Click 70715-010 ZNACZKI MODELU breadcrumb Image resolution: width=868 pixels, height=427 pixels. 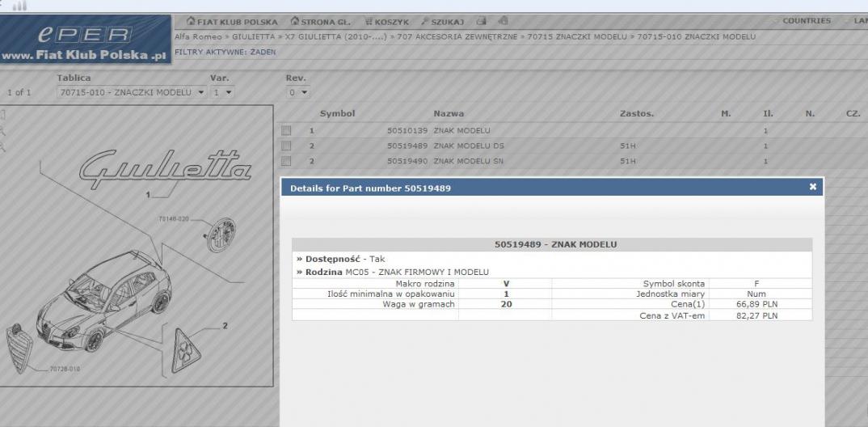tap(697, 36)
